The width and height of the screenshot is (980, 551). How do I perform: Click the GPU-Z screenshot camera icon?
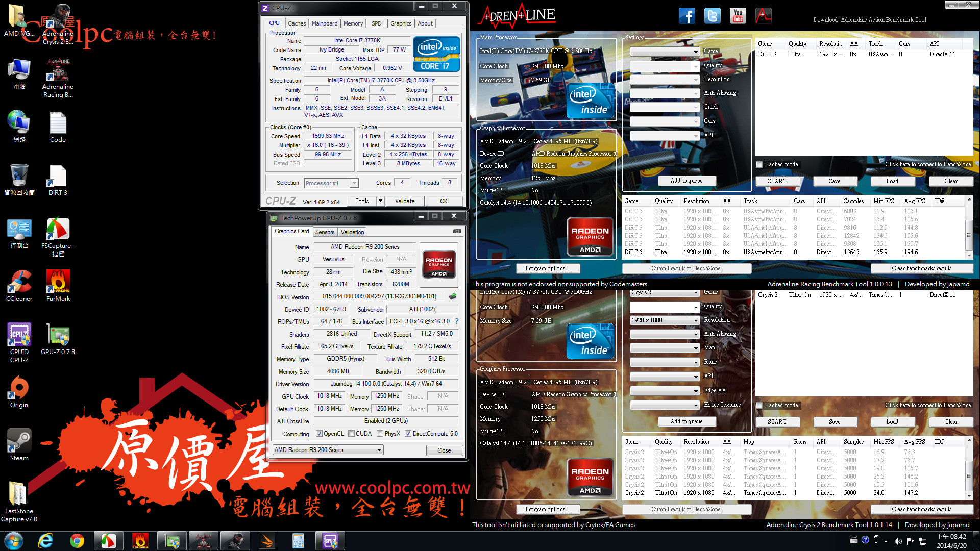point(457,231)
